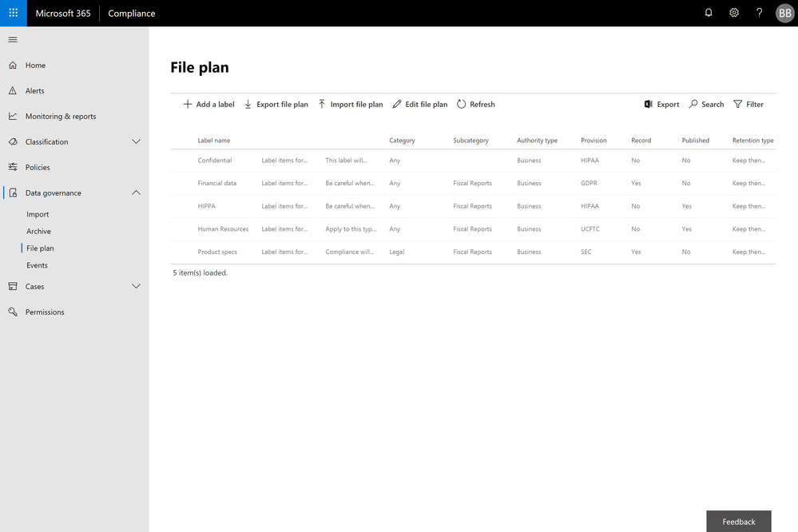Go to Events under Data governance
Viewport: 798px width, 532px height.
[38, 265]
